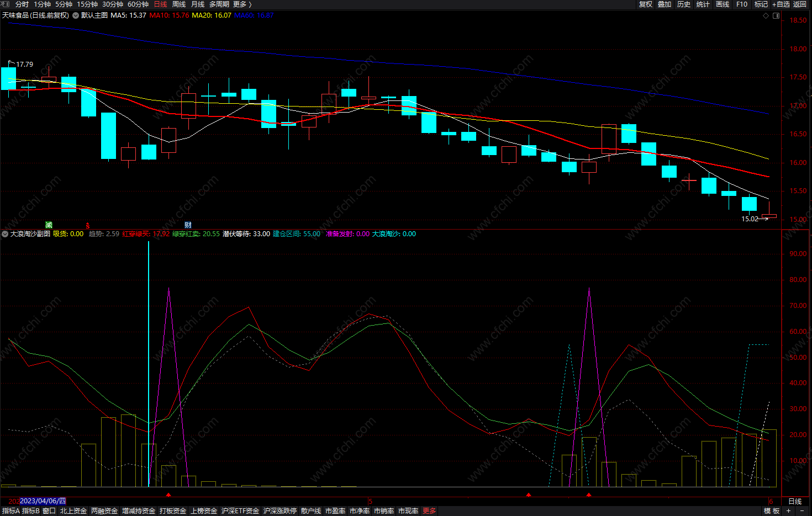812x516 pixels.
Task: Click the 标记 mark button
Action: point(761,4)
